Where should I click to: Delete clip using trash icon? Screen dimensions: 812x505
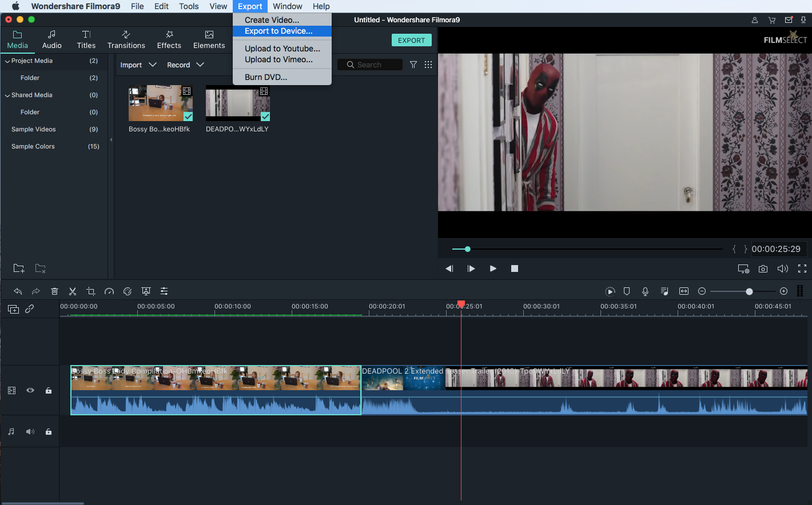tap(54, 291)
